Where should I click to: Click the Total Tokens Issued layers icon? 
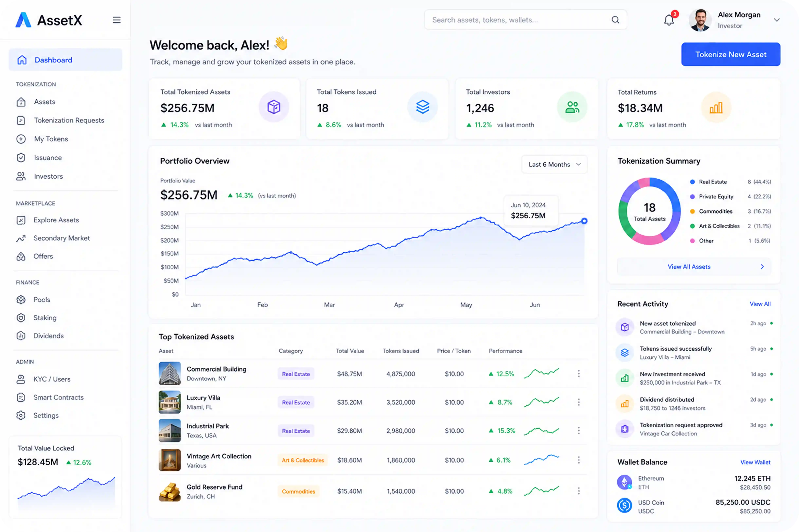tap(422, 107)
